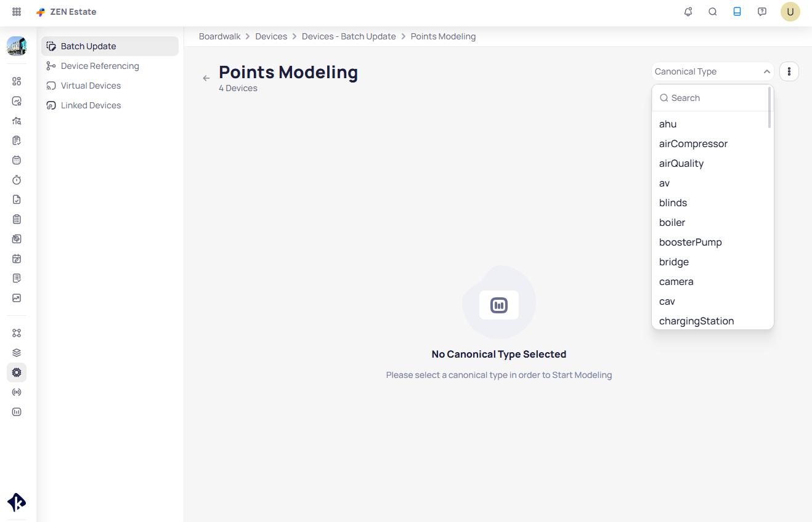Open the analytics star chart sidebar icon

pos(17,101)
